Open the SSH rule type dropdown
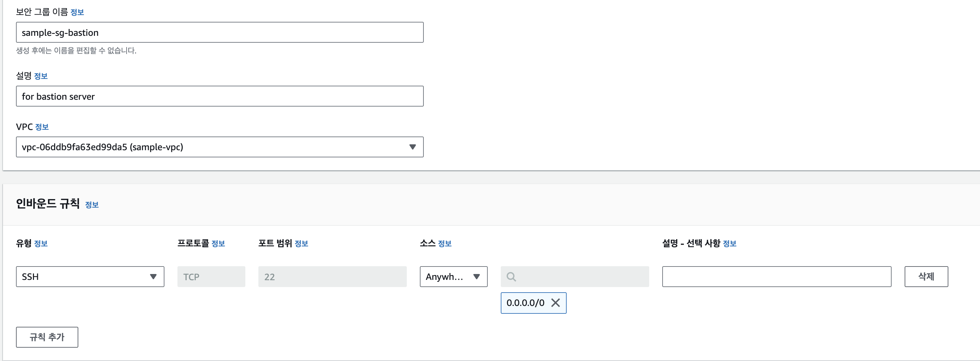 coord(90,277)
